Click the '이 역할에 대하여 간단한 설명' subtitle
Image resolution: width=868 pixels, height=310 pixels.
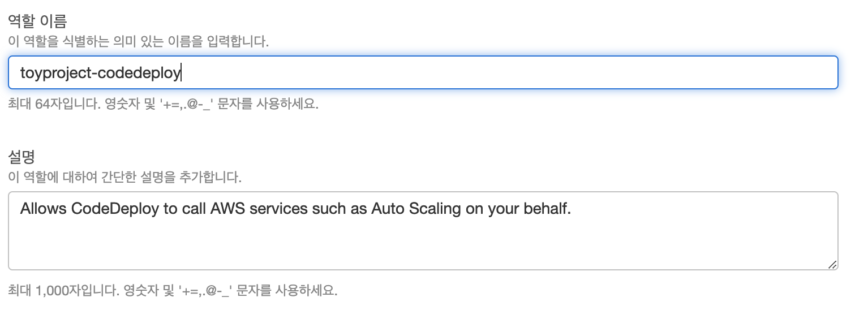(x=124, y=178)
